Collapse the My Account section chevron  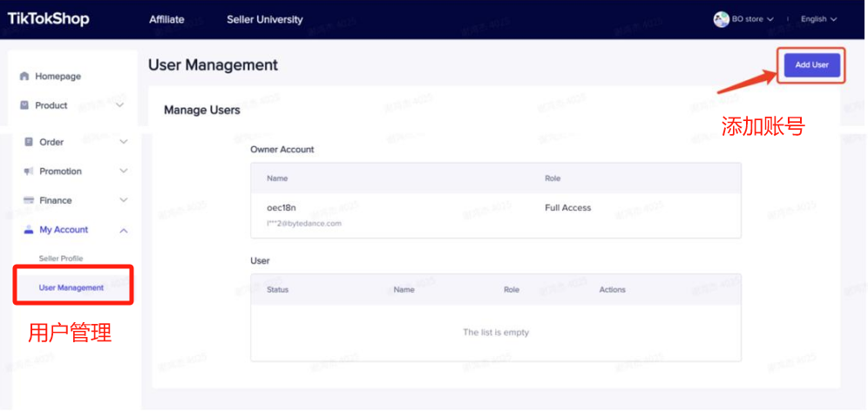[x=123, y=230]
